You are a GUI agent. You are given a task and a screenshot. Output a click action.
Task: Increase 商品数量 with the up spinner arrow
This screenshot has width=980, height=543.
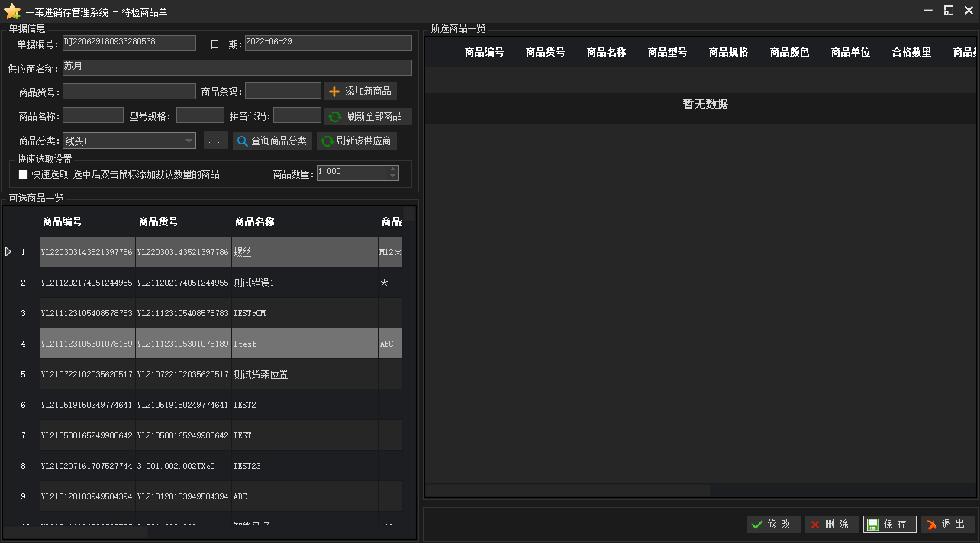click(x=393, y=170)
